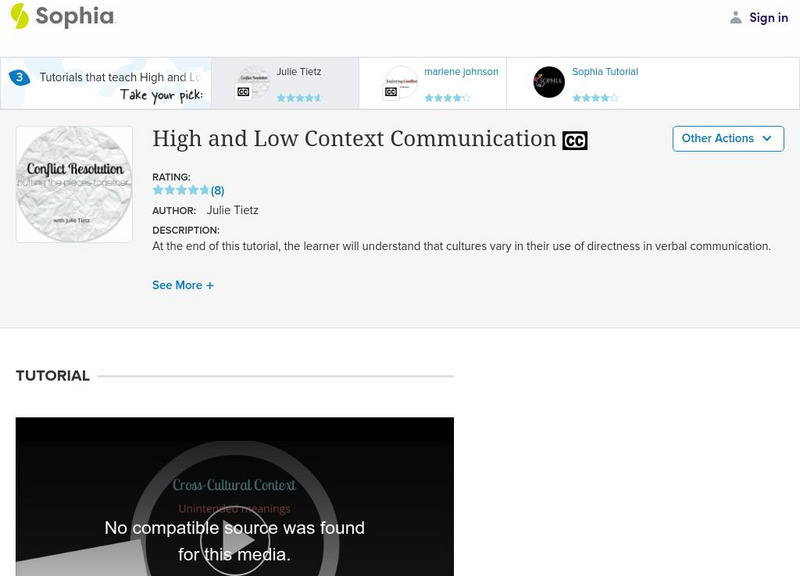800x576 pixels.
Task: Play the tutorial video
Action: point(234,541)
